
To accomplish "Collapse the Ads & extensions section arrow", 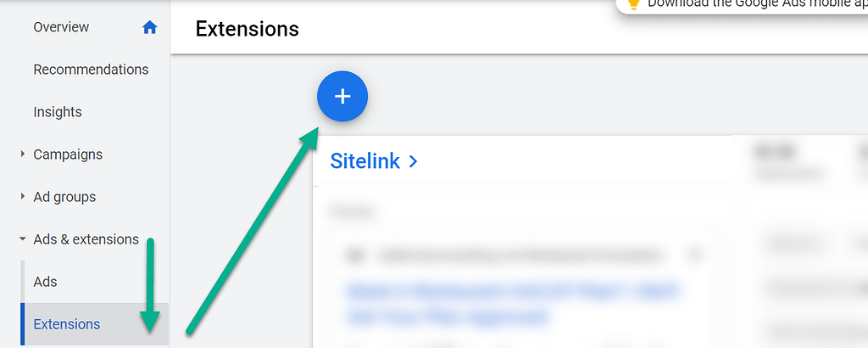I will point(22,239).
